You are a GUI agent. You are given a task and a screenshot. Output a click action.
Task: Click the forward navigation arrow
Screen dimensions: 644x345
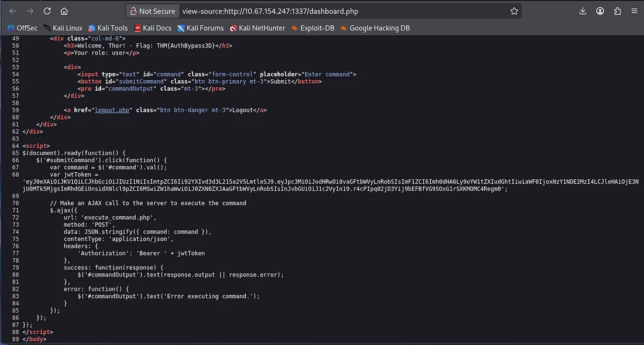29,11
